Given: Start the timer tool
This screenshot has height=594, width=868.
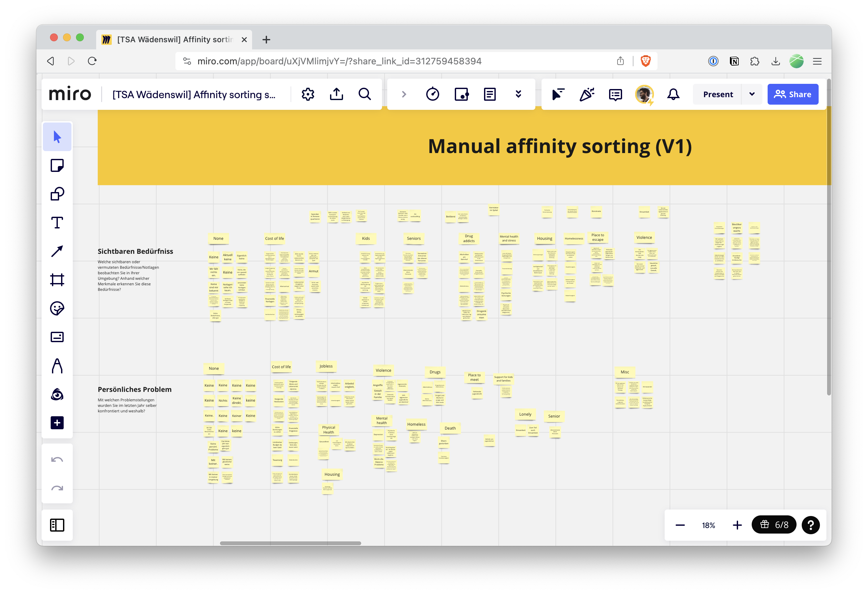Looking at the screenshot, I should (432, 94).
